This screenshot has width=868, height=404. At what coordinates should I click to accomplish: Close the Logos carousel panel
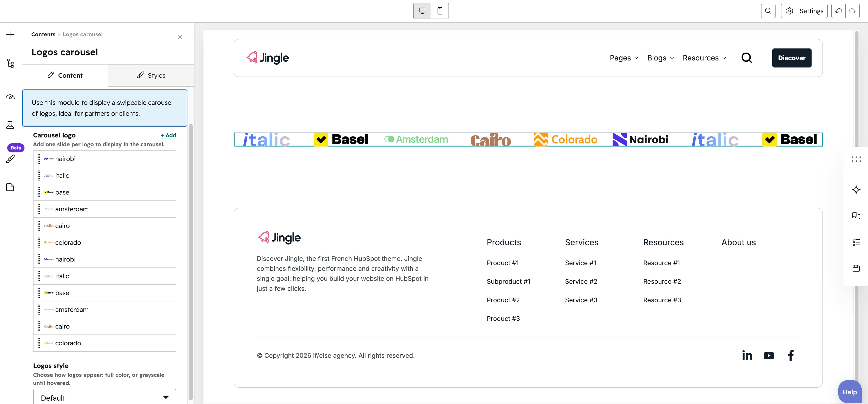coord(179,37)
